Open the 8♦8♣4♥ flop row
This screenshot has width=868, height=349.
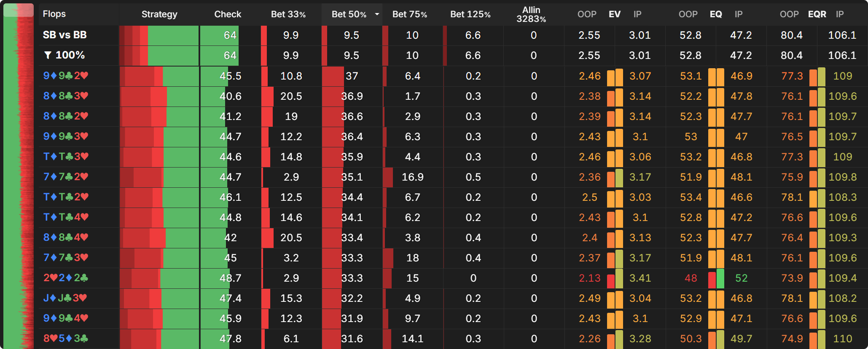[66, 237]
